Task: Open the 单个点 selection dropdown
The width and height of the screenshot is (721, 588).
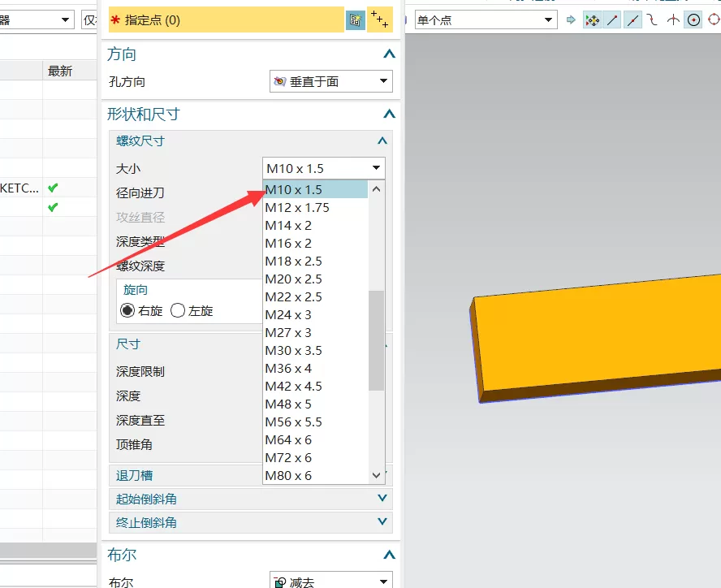Action: (x=486, y=19)
